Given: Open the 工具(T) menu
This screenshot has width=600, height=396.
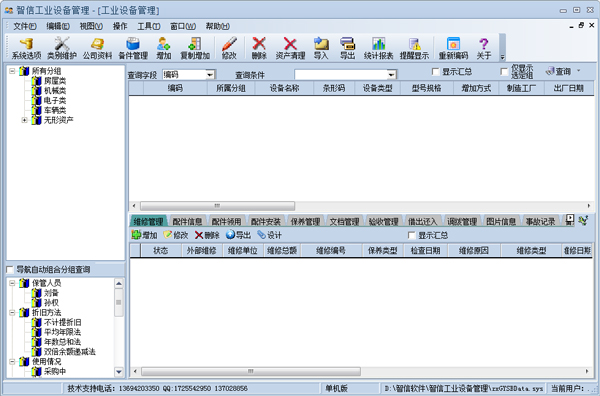Looking at the screenshot, I should [149, 26].
